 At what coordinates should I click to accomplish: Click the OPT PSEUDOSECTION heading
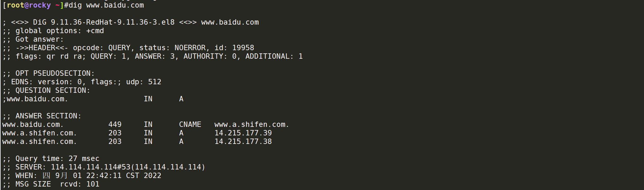tap(55, 74)
